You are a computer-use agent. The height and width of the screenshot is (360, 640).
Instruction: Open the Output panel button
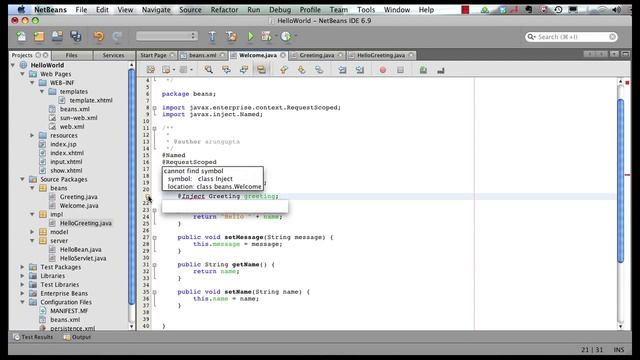(x=77, y=337)
